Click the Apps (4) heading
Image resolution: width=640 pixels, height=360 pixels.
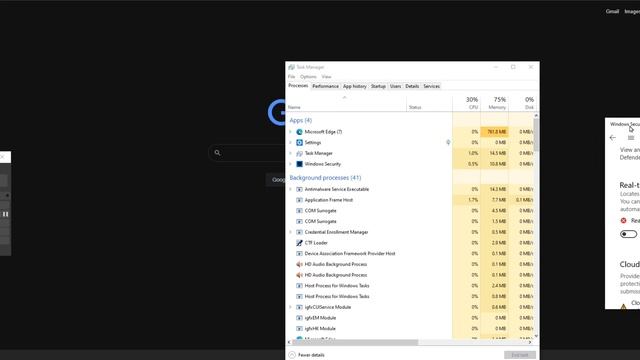[x=300, y=120]
